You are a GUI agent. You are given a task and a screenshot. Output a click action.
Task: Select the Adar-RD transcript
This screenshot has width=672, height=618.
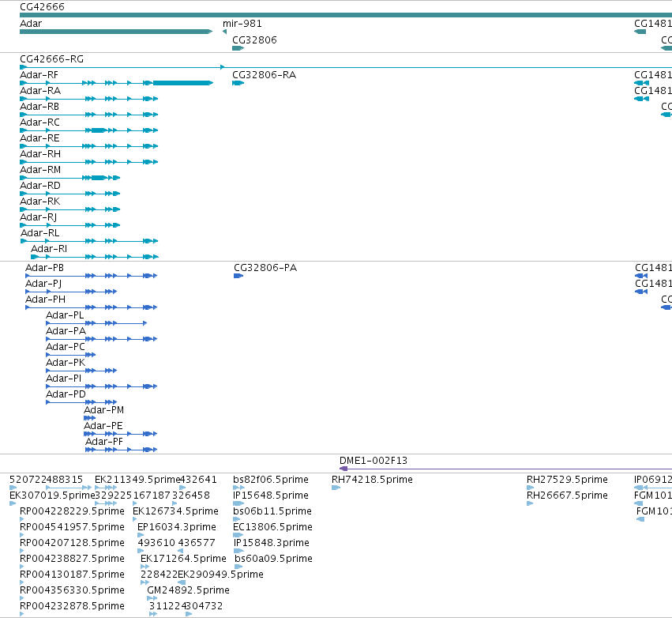point(69,194)
